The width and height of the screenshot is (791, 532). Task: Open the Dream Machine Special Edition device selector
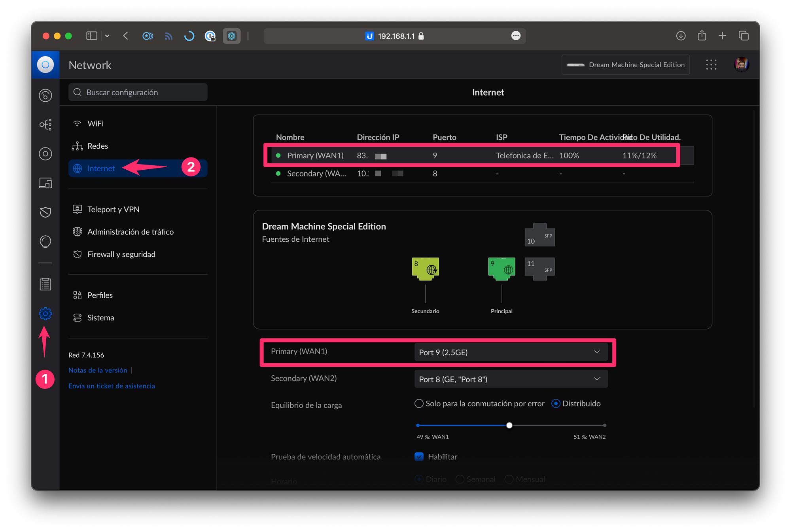click(x=625, y=64)
